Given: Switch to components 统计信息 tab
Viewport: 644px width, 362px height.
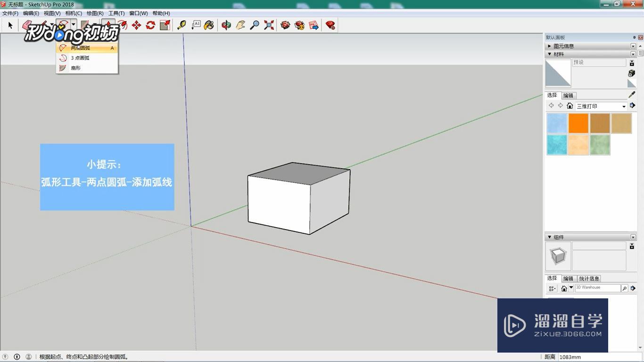Looking at the screenshot, I should coord(589,279).
